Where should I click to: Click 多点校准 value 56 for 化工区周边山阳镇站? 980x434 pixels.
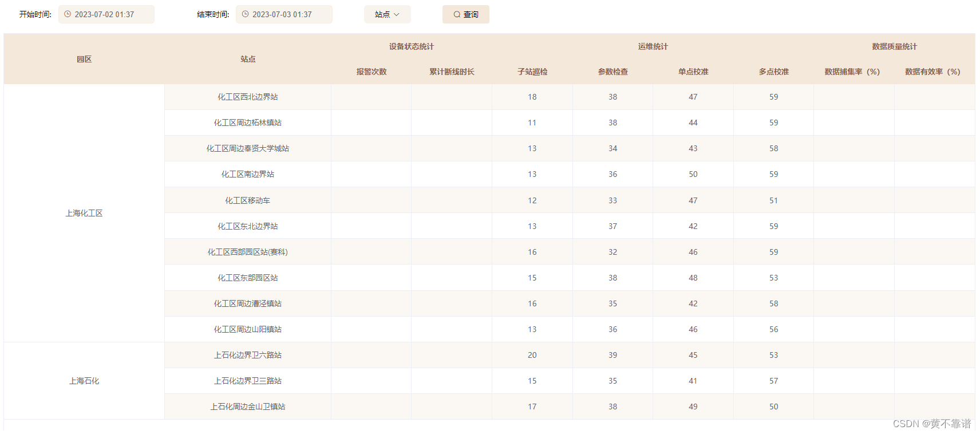(x=774, y=329)
